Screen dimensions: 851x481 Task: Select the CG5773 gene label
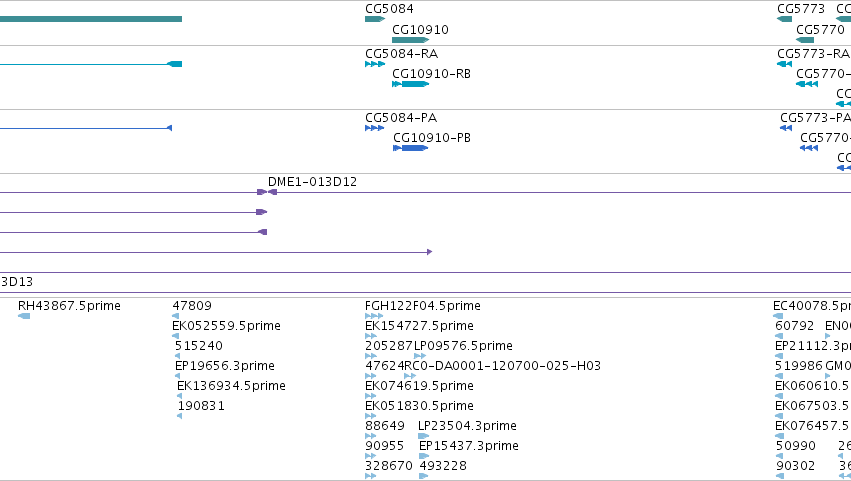[801, 9]
